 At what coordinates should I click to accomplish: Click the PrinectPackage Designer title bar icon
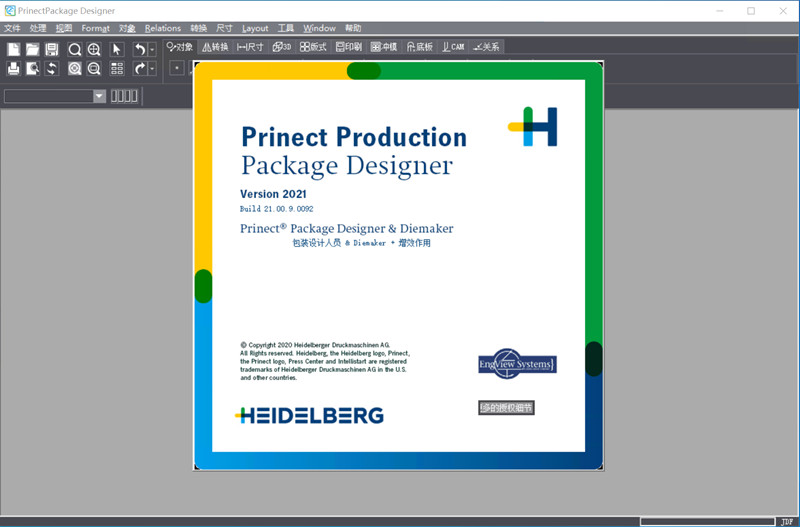pyautogui.click(x=10, y=11)
